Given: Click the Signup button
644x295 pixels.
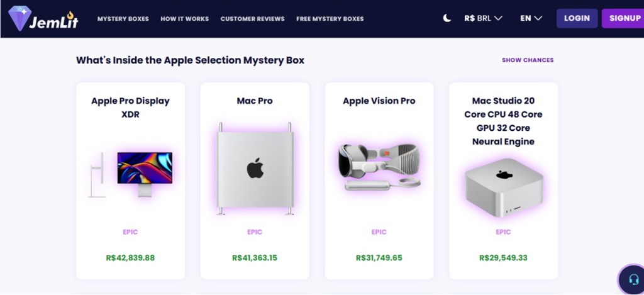Looking at the screenshot, I should coord(623,18).
